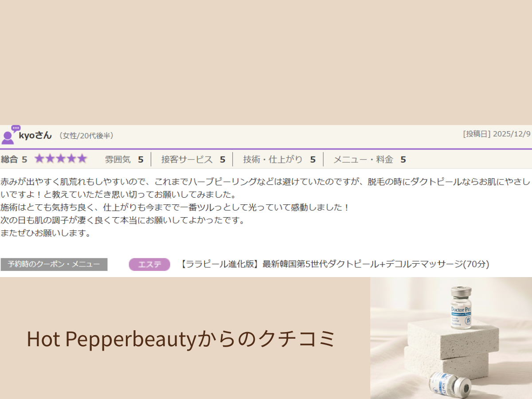Click the fifth star next to 総合
The height and width of the screenshot is (399, 532).
(82, 158)
